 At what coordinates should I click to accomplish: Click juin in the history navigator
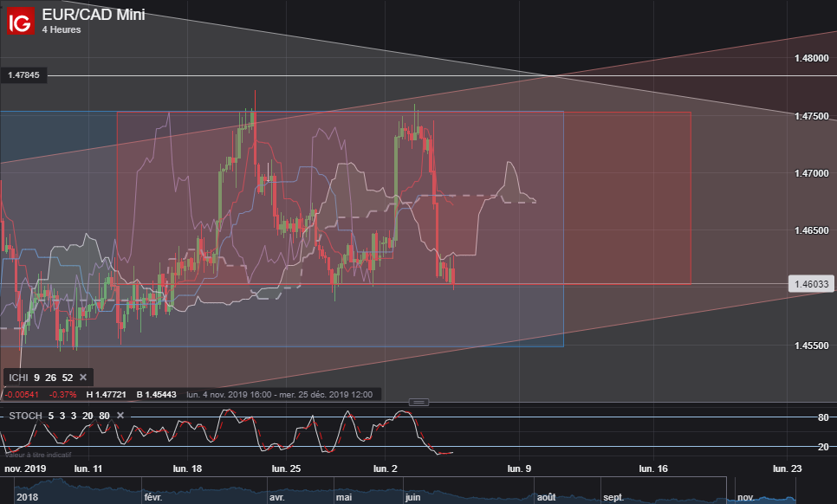coord(412,497)
